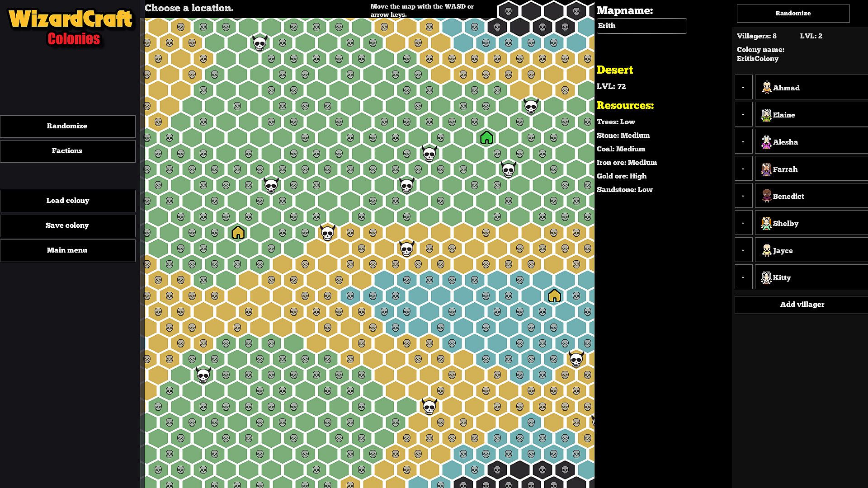Remove Farrah with the minus button
Viewport: 868px width, 488px height.
(743, 169)
